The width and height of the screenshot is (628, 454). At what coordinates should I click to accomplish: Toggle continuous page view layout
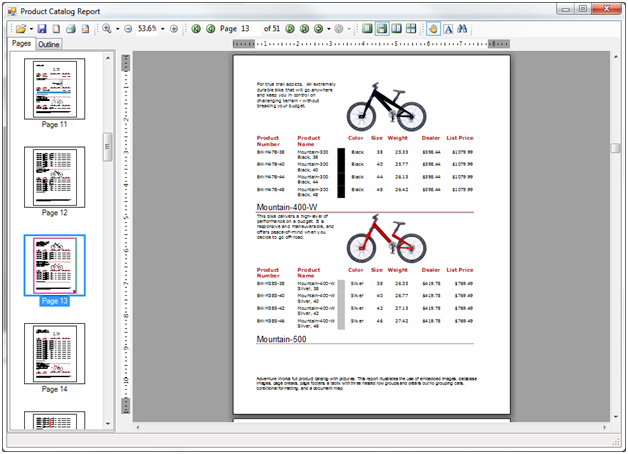coord(382,29)
